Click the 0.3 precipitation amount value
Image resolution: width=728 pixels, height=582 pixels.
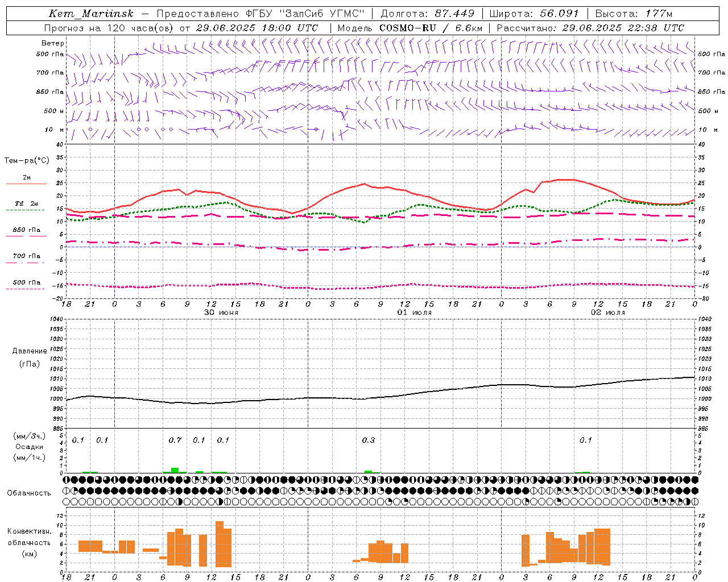(x=369, y=440)
